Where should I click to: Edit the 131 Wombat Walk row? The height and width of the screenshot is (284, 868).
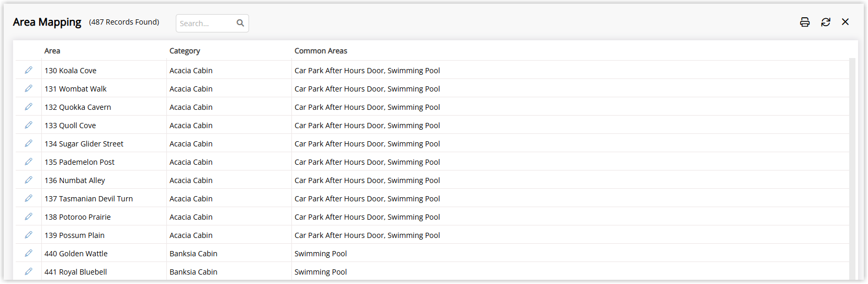29,88
